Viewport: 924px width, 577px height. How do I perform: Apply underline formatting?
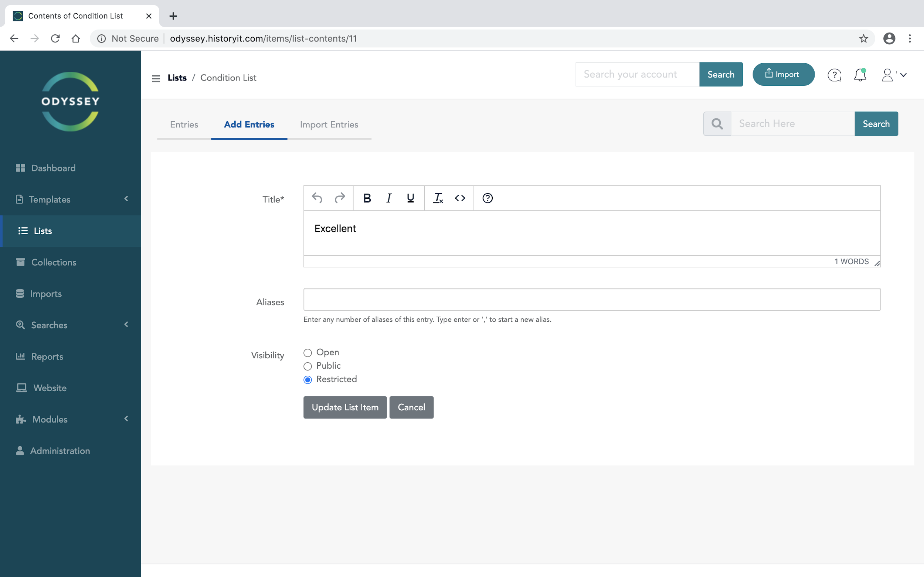[x=411, y=198]
